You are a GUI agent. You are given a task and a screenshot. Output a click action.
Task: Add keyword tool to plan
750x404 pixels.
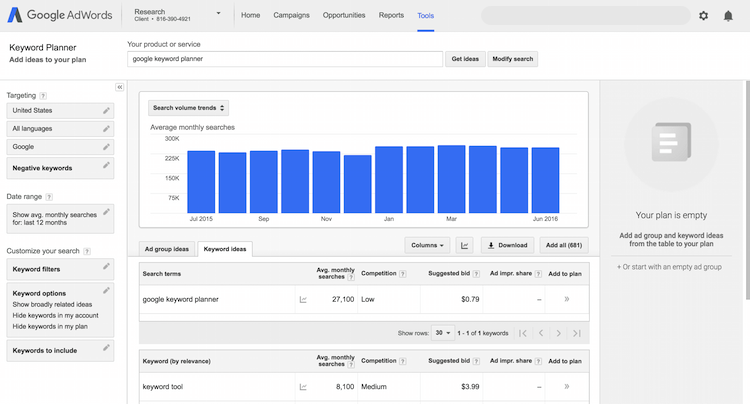566,386
